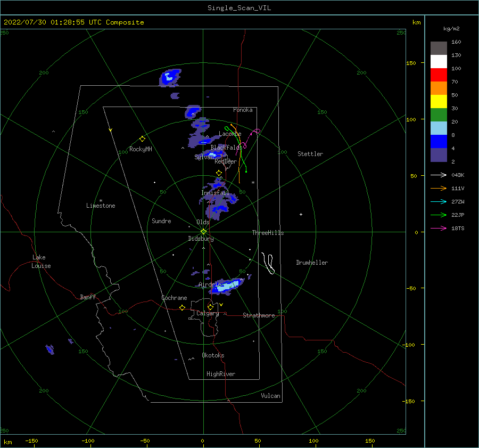Click the Innisfail label
This screenshot has width=479, height=448.
tap(215, 193)
